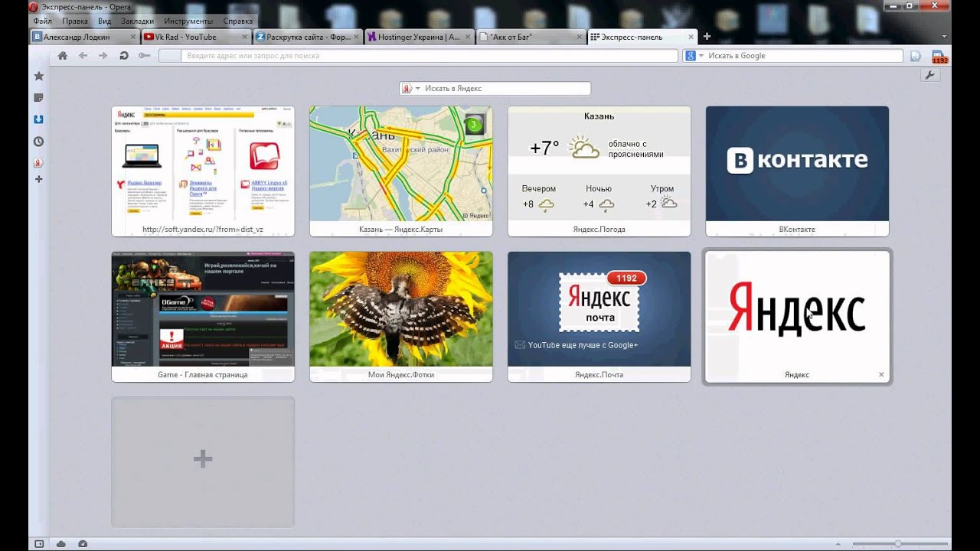Open the Вид menu
The width and height of the screenshot is (980, 551).
pyautogui.click(x=105, y=21)
